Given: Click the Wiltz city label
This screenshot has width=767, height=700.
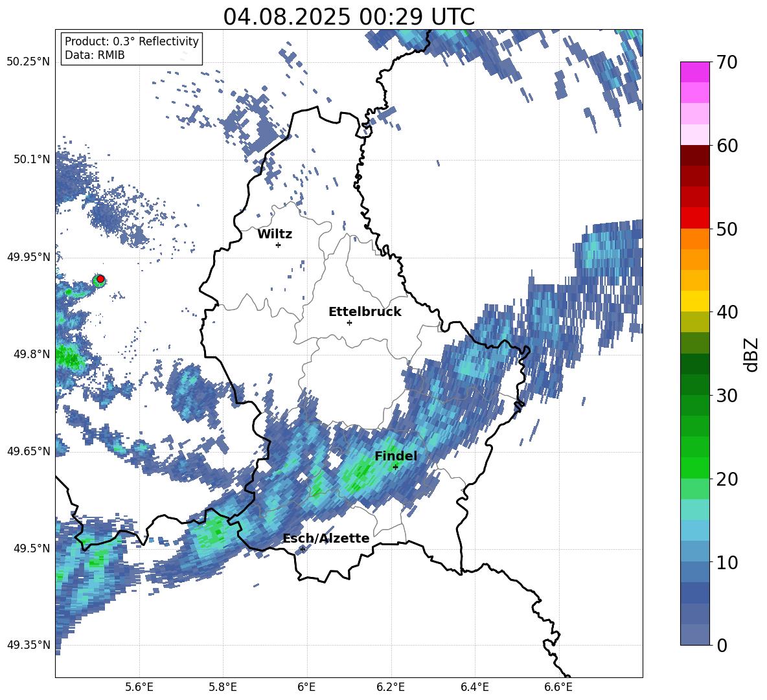Looking at the screenshot, I should click(x=275, y=234).
